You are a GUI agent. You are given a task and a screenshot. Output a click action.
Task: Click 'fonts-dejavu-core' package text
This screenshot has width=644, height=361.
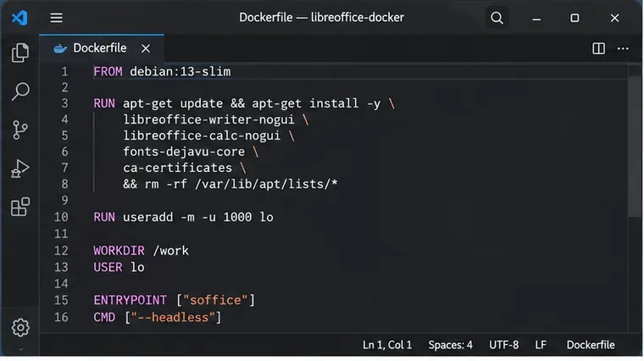(184, 152)
